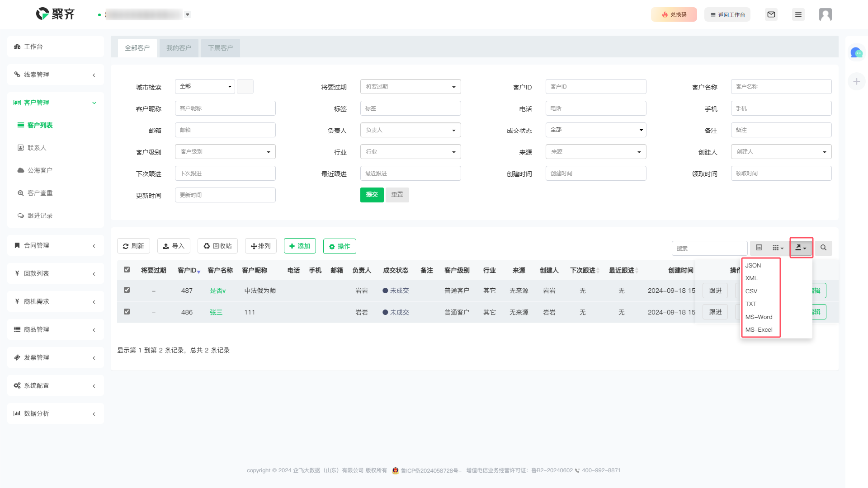This screenshot has height=488, width=868.
Task: Click the 导入 import button
Action: pos(174,246)
